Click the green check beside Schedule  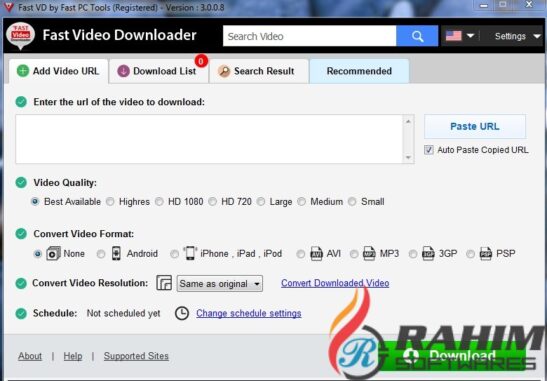click(x=21, y=313)
